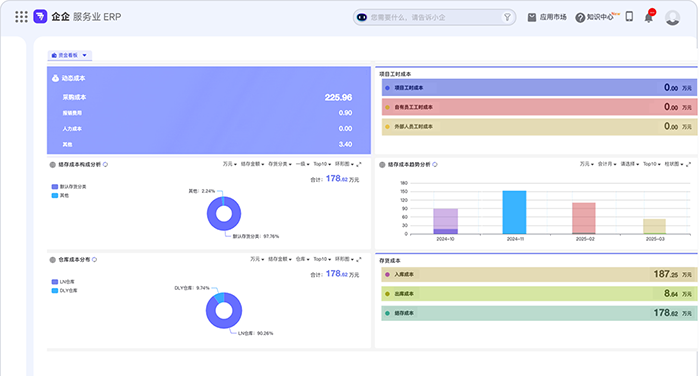The image size is (700, 376).
Task: Click the 入库成本 row
Action: 539,275
